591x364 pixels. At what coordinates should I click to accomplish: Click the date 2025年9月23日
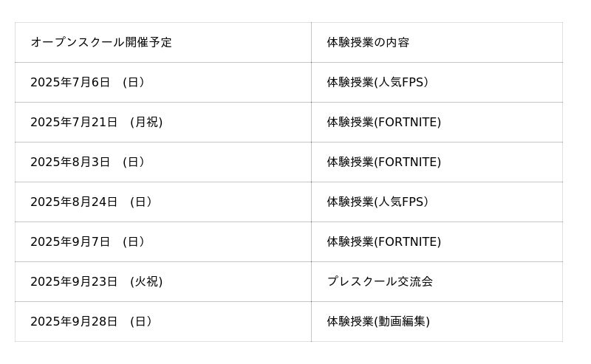(74, 281)
